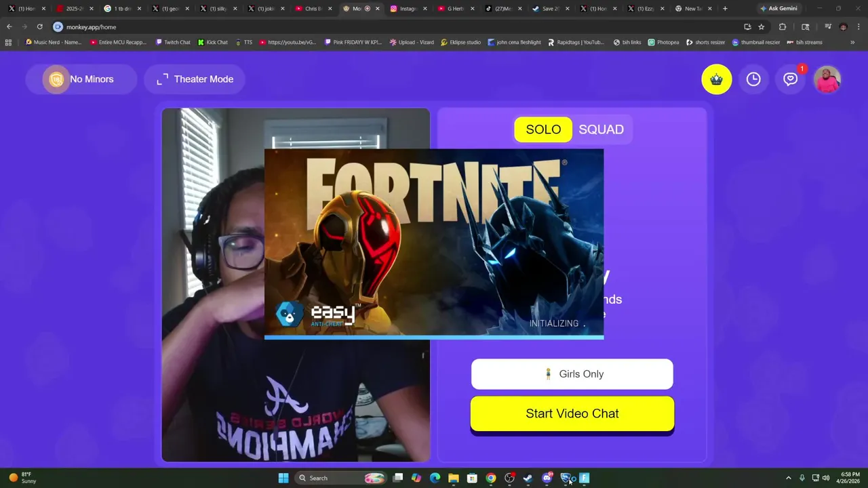The height and width of the screenshot is (488, 868).
Task: Open Google Chrome from taskbar
Action: 491,478
